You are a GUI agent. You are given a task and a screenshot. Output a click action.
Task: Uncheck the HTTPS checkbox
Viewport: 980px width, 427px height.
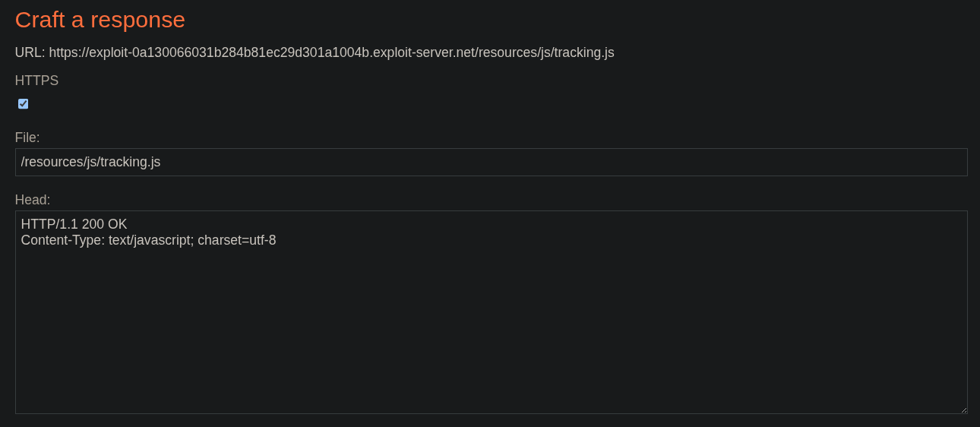(24, 104)
